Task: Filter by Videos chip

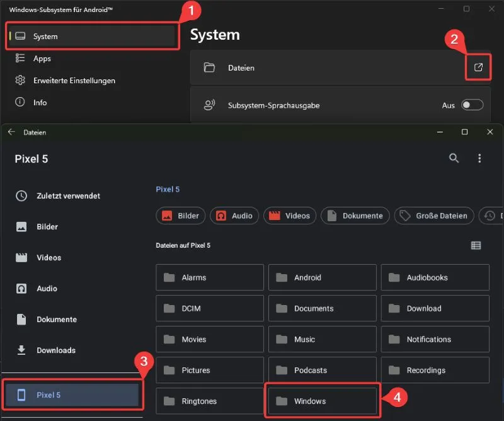Action: point(290,216)
